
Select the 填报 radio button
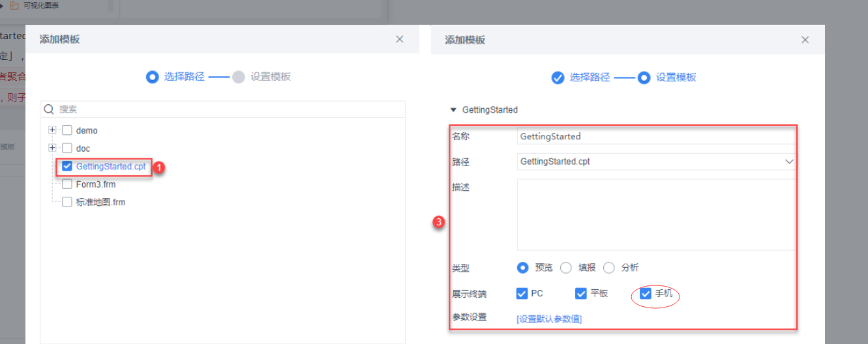coord(566,267)
